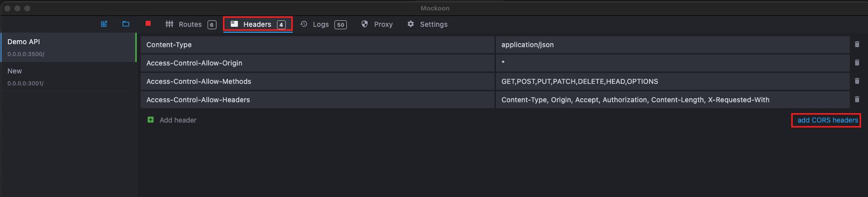Image resolution: width=868 pixels, height=197 pixels.
Task: Open environment via folder icon
Action: click(126, 24)
